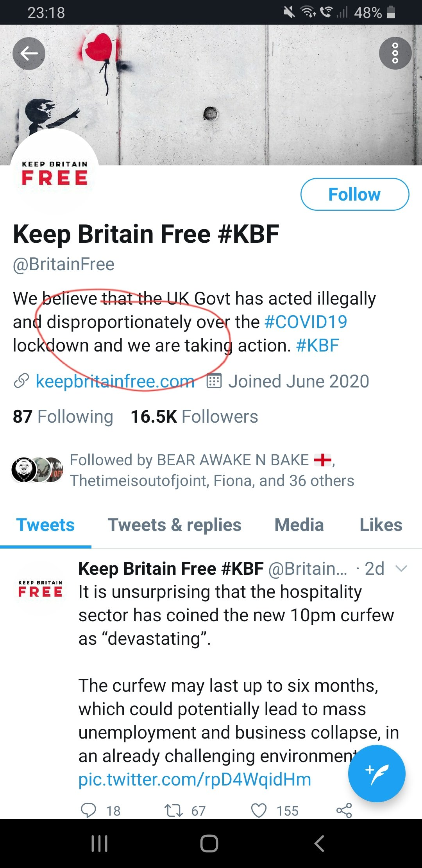This screenshot has width=422, height=868.
Task: View the 87 Following list
Action: pyautogui.click(x=63, y=416)
